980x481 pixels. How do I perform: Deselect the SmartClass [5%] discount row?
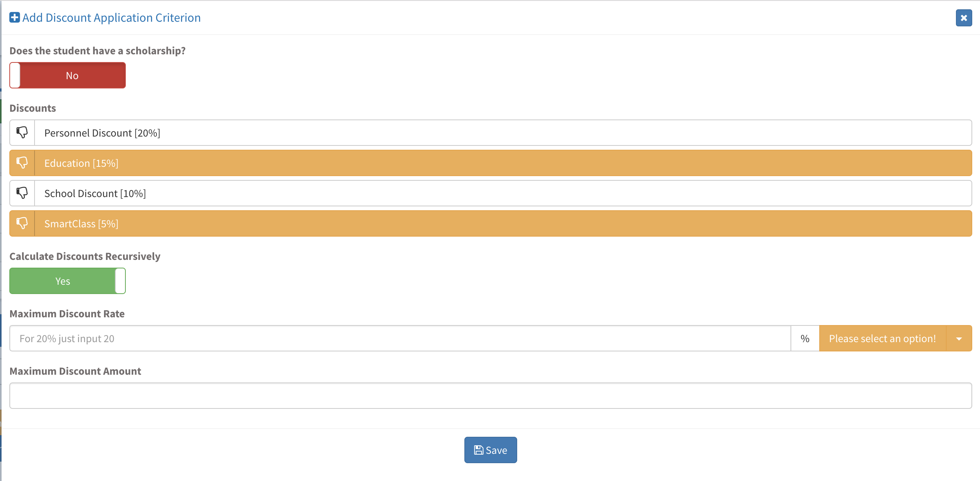point(502,223)
